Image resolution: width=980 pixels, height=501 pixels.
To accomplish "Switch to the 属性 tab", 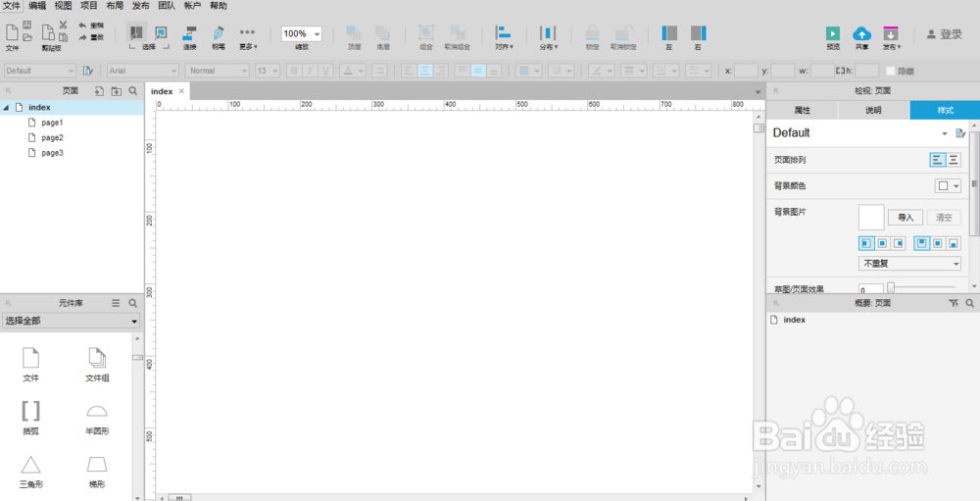I will click(802, 110).
